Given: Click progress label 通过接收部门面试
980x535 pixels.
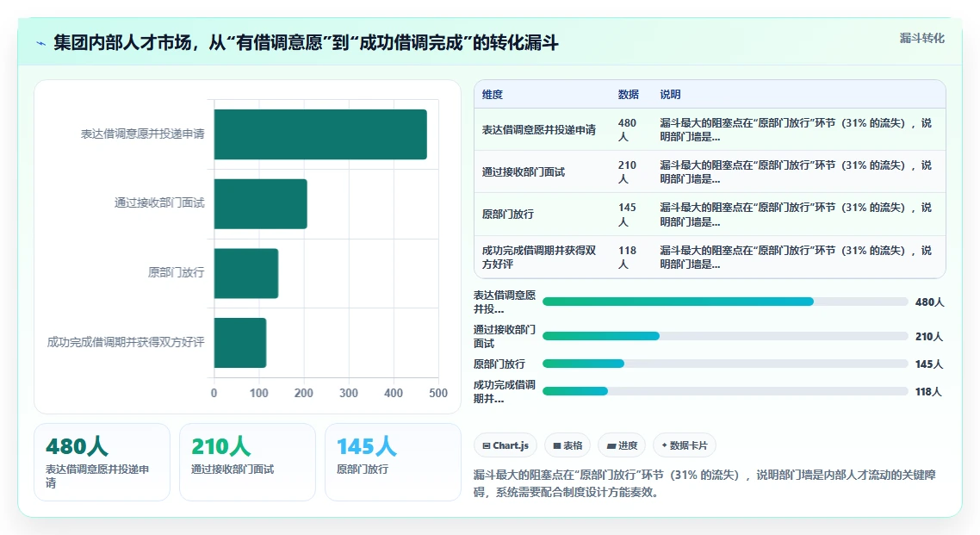Looking at the screenshot, I should [x=505, y=336].
